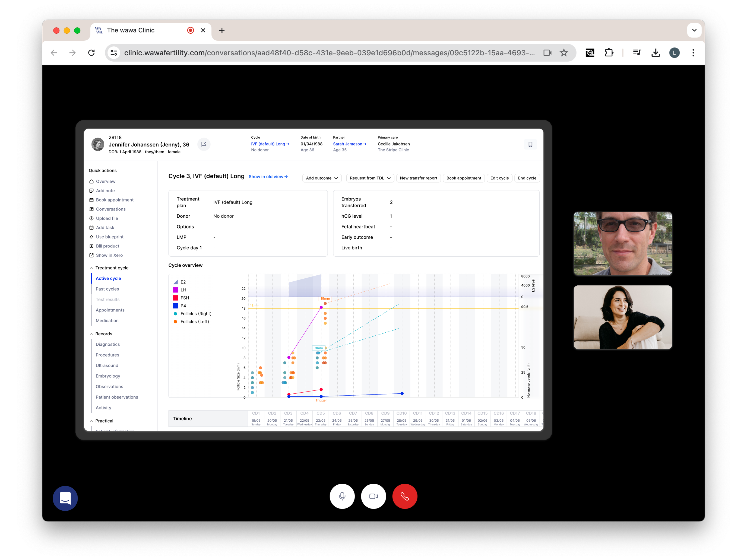Screen dimensions: 747x560
Task: Expand the Add outcome dropdown
Action: pyautogui.click(x=321, y=178)
